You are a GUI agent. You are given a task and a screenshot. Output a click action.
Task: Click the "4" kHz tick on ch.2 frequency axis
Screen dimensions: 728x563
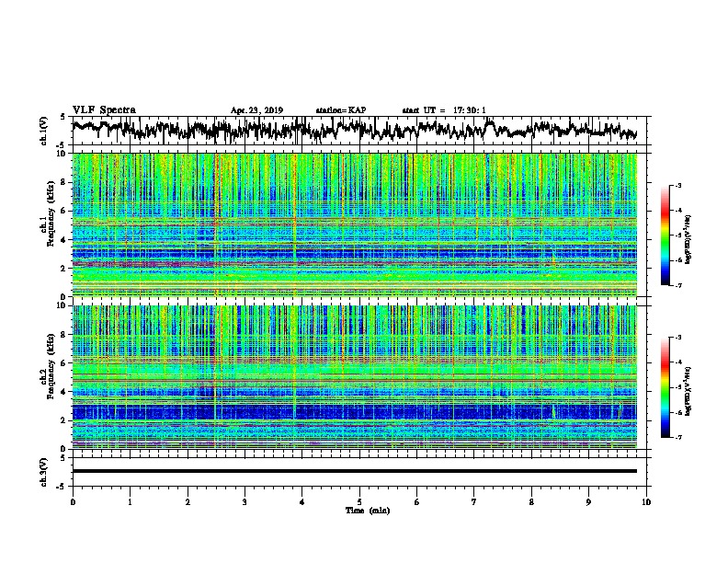(64, 392)
